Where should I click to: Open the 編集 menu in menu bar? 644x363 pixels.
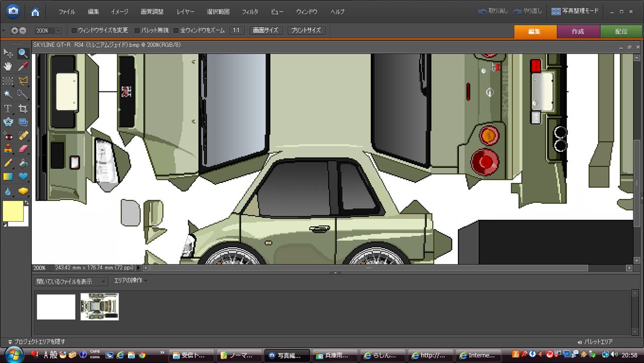coord(94,12)
